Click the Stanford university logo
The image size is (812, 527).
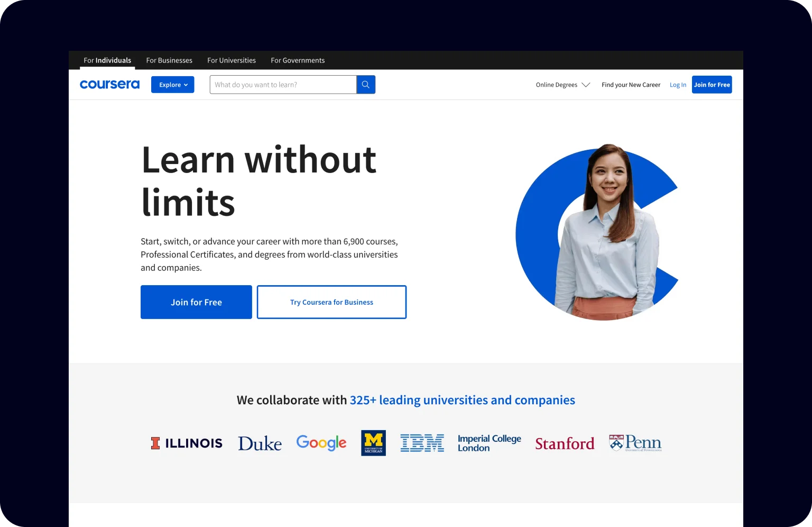[x=565, y=443]
